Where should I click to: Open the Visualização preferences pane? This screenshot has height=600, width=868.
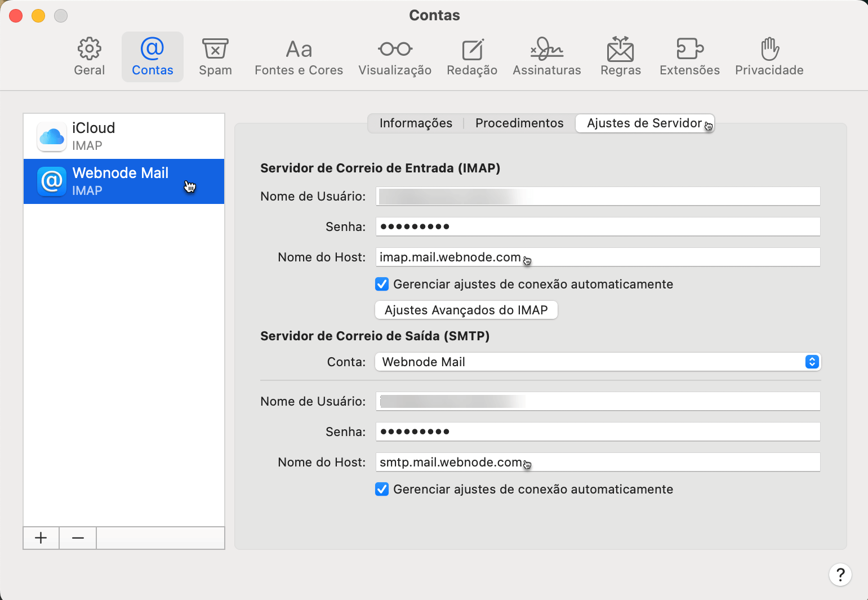[x=395, y=57]
